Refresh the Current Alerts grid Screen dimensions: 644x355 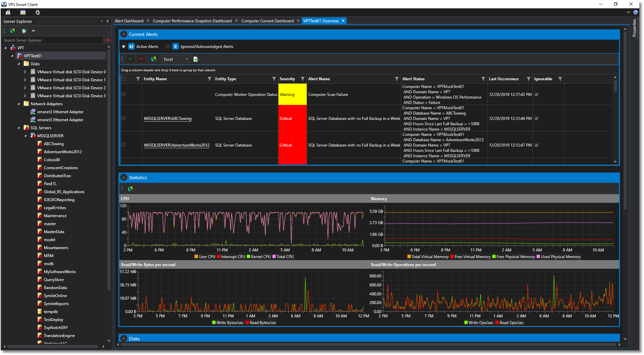(154, 59)
